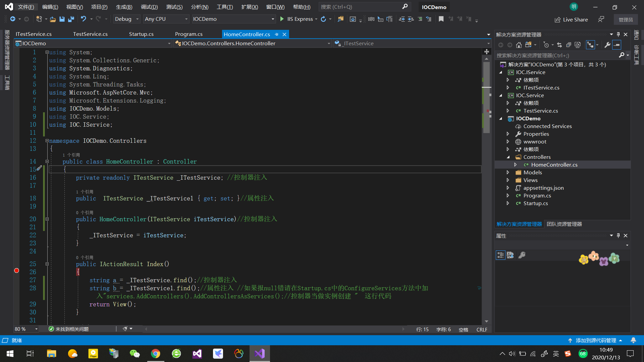Pin the HomeController.cs tab

pyautogui.click(x=277, y=34)
